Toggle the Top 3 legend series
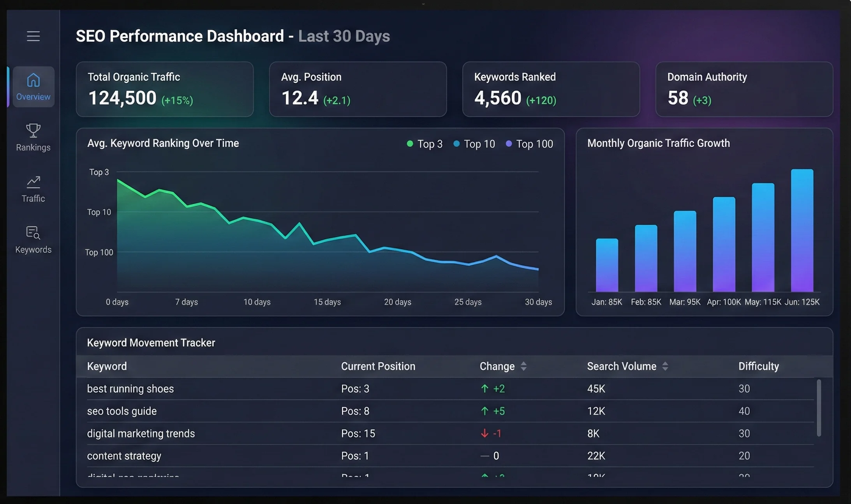 425,144
